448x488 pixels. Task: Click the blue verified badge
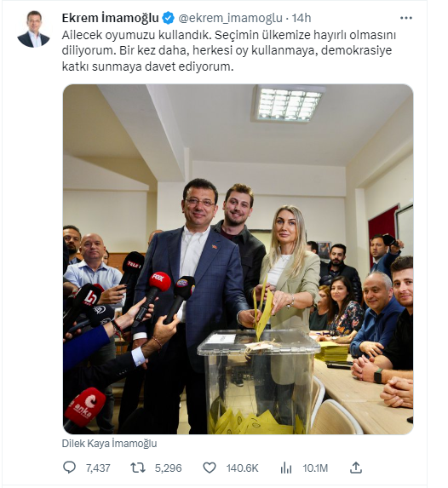tap(169, 18)
